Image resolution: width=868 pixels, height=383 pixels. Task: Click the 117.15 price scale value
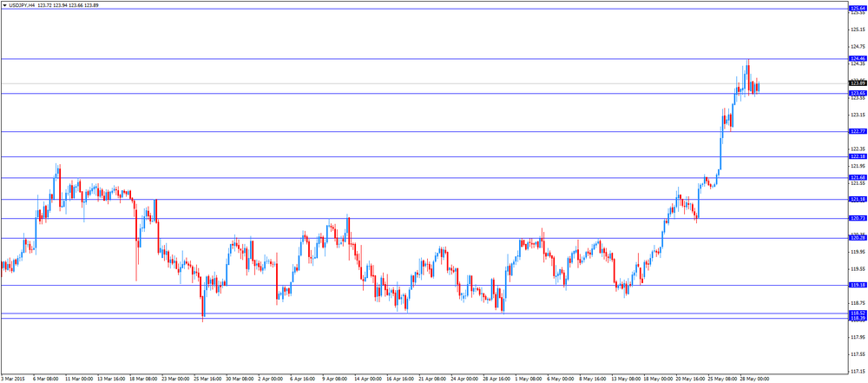pyautogui.click(x=858, y=372)
